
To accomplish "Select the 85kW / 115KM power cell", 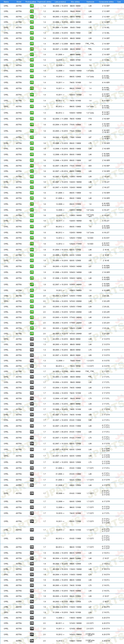I will click(x=75, y=204).
